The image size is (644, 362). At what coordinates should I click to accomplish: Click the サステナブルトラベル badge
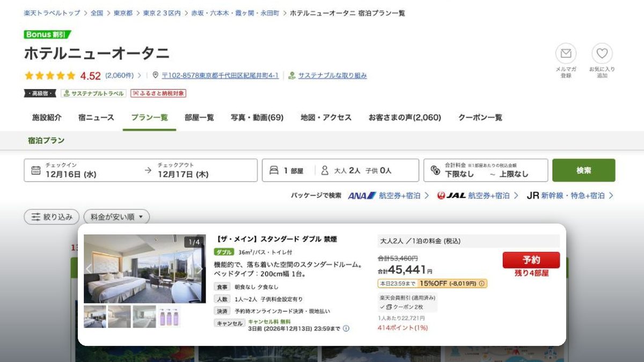coord(93,93)
